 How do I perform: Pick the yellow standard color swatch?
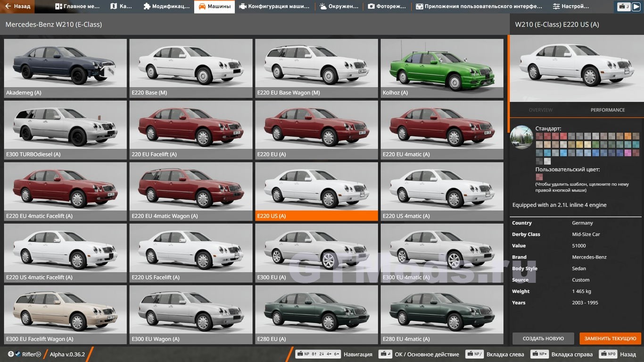pos(579,144)
